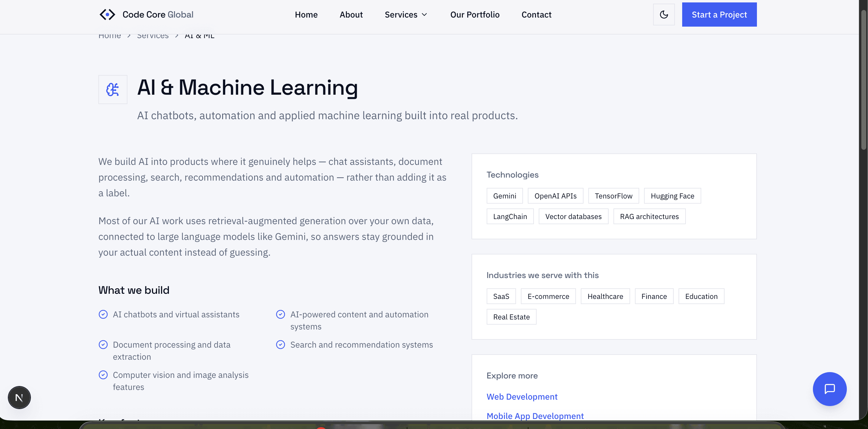Click the Services breadcrumb link
868x429 pixels.
point(153,35)
